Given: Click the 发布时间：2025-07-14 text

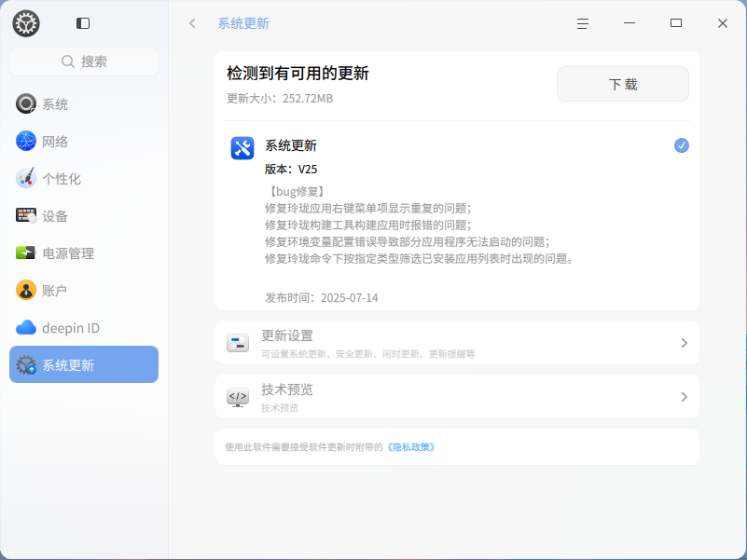Looking at the screenshot, I should (322, 297).
